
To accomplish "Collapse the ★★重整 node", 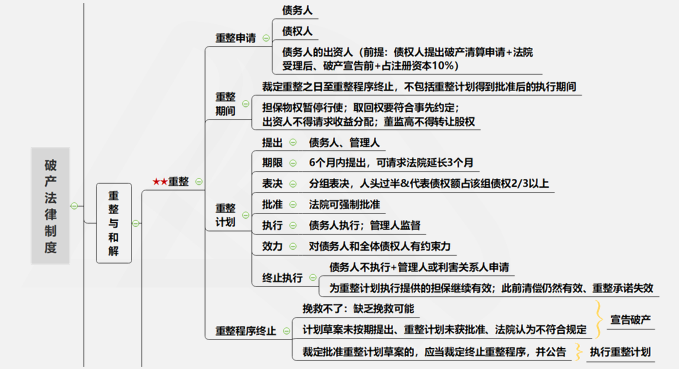I will pyautogui.click(x=199, y=182).
